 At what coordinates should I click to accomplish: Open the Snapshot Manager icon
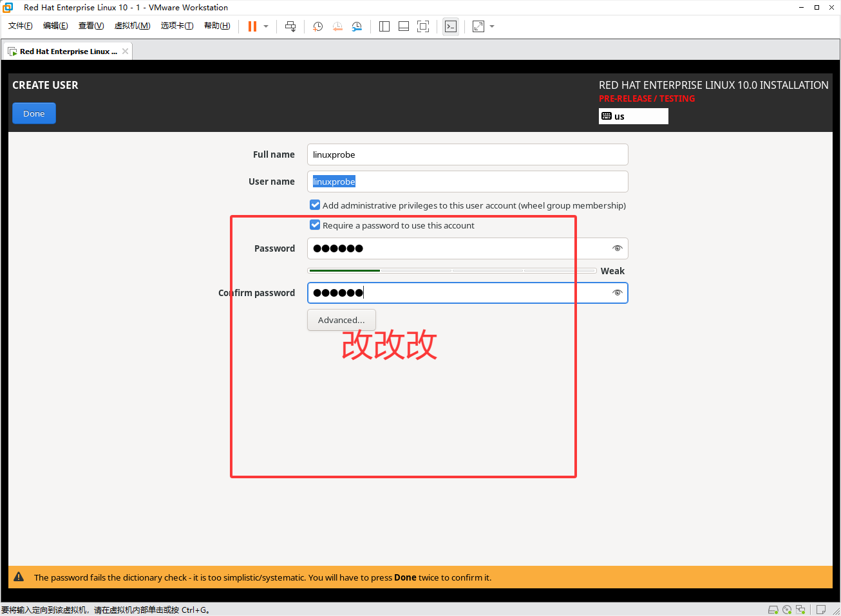click(x=357, y=26)
